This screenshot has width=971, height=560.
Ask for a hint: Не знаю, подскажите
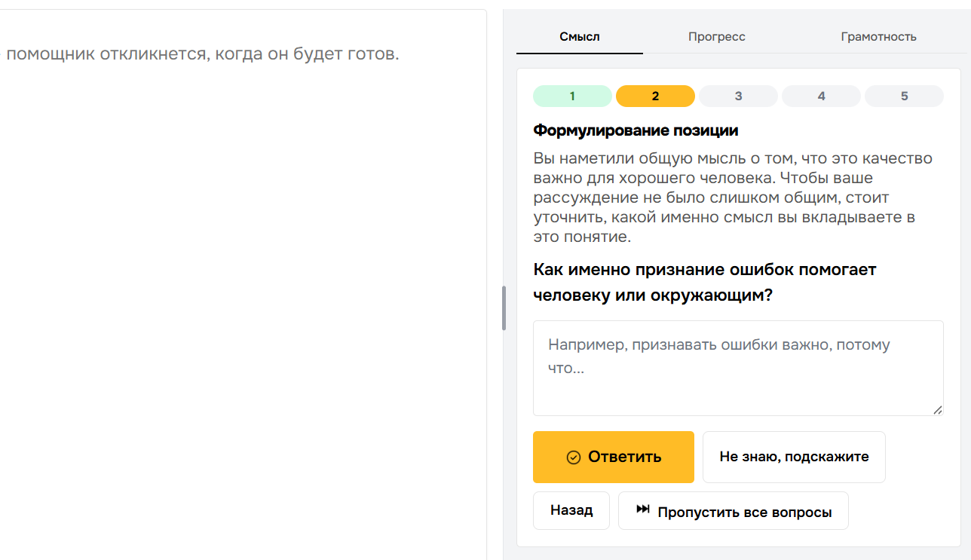[x=794, y=457]
